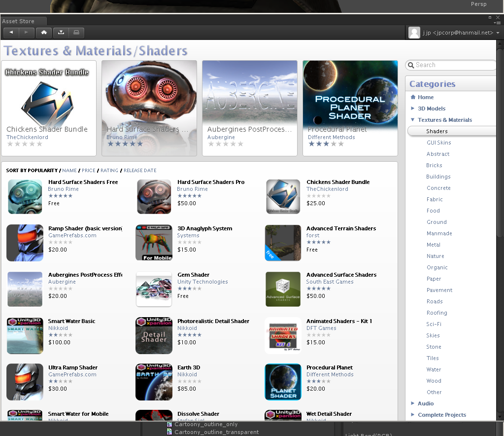Screen dimensions: 504x436
Task: Select the Abstract subcategory
Action: [438, 154]
